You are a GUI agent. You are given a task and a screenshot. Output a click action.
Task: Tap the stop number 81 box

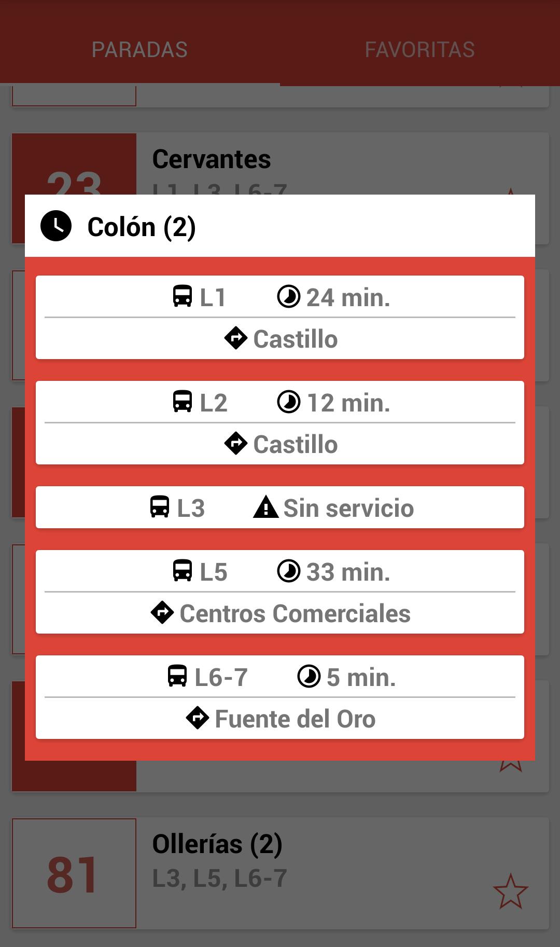(x=74, y=874)
